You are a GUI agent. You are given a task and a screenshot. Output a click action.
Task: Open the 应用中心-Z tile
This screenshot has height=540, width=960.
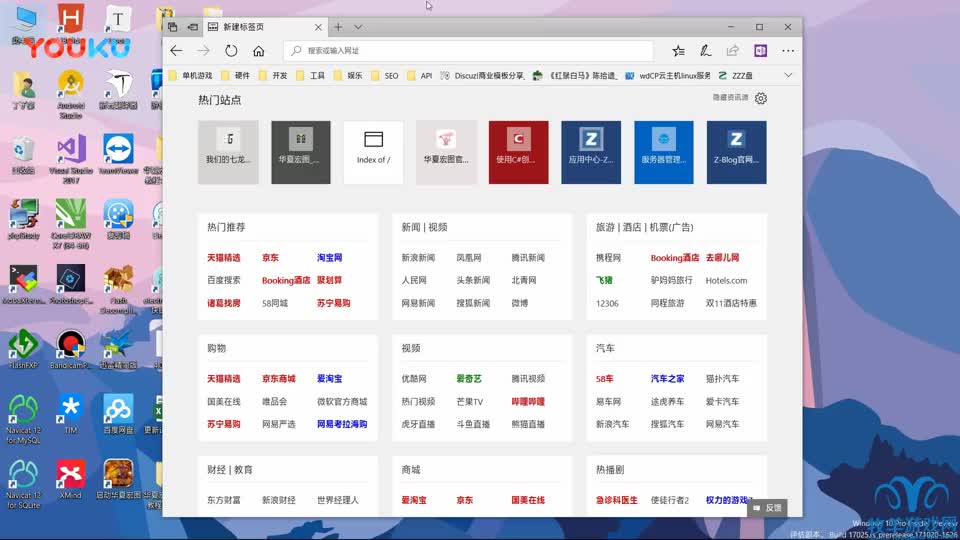click(591, 152)
